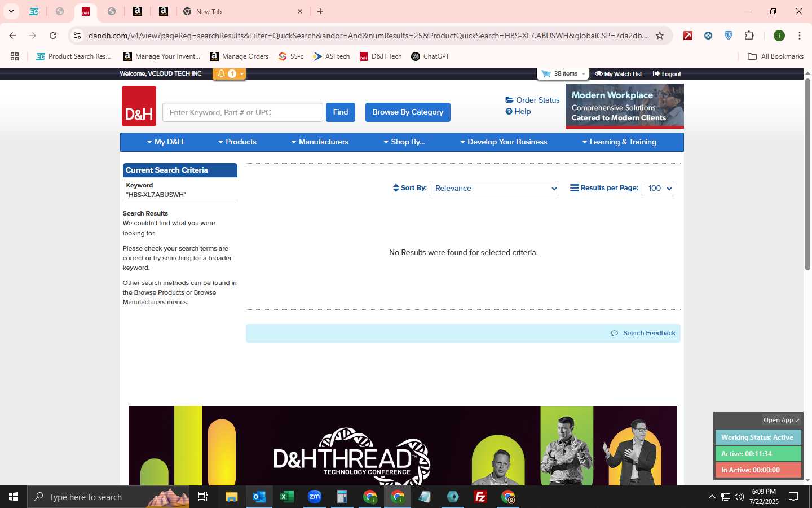The height and width of the screenshot is (508, 812).
Task: Focus the keyword, part # or UPC field
Action: tap(242, 112)
